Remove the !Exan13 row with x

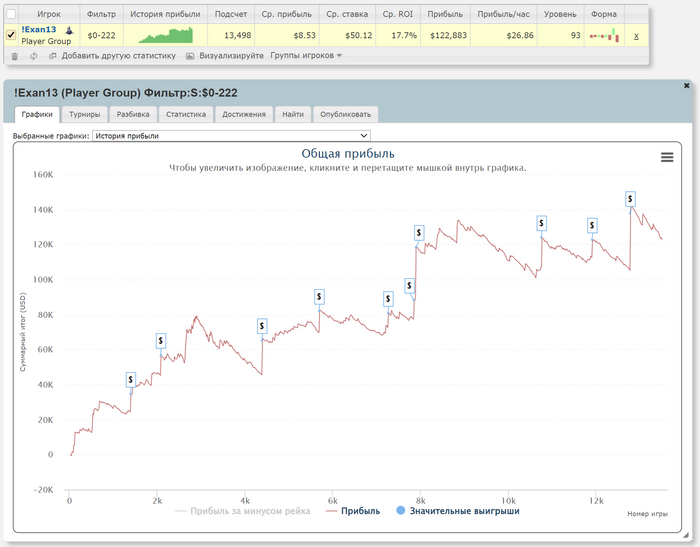pos(636,36)
